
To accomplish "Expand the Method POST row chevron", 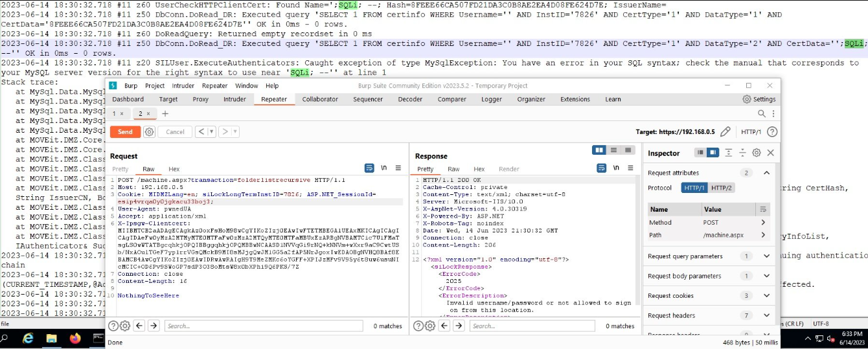I will click(x=763, y=222).
